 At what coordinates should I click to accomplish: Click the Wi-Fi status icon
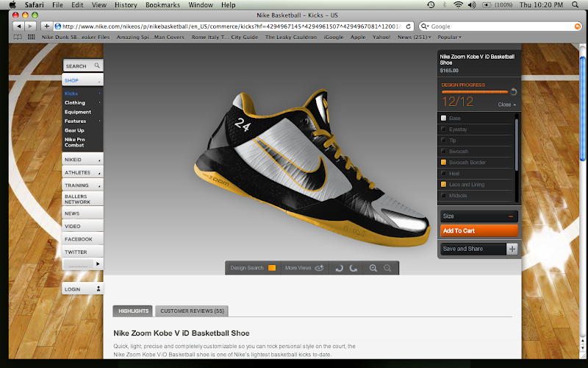tap(458, 4)
